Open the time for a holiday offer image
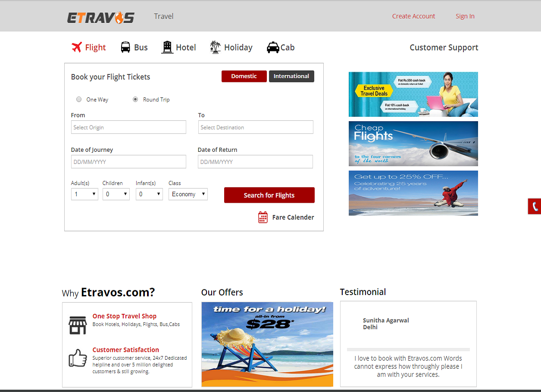 tap(267, 344)
